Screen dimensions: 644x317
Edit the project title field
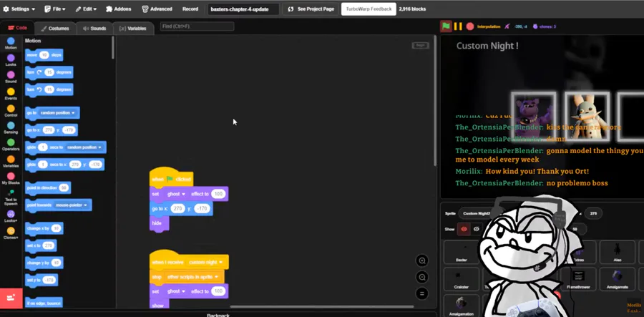click(x=243, y=9)
